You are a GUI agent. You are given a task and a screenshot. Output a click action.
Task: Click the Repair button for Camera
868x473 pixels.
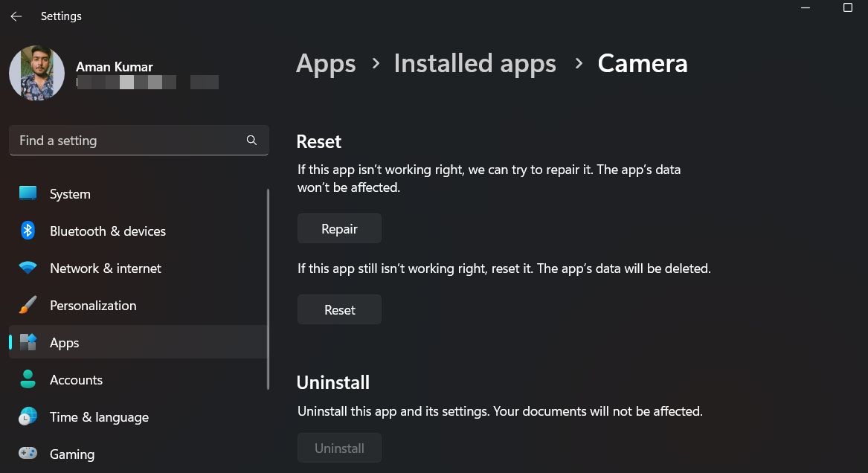[x=339, y=228]
